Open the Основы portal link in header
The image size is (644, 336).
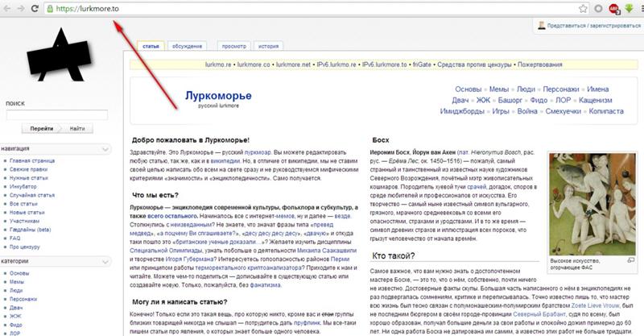coord(468,89)
